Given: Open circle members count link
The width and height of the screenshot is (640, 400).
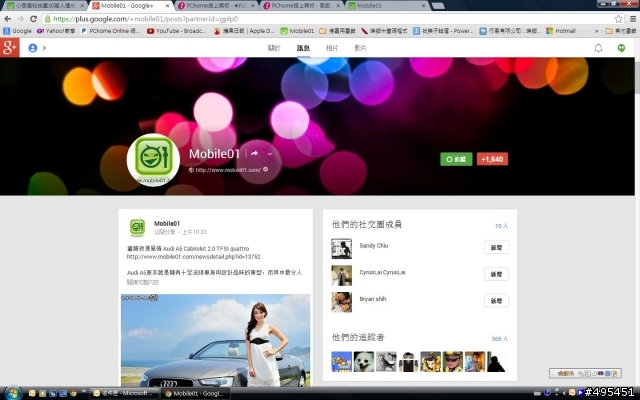Looking at the screenshot, I should tap(501, 226).
